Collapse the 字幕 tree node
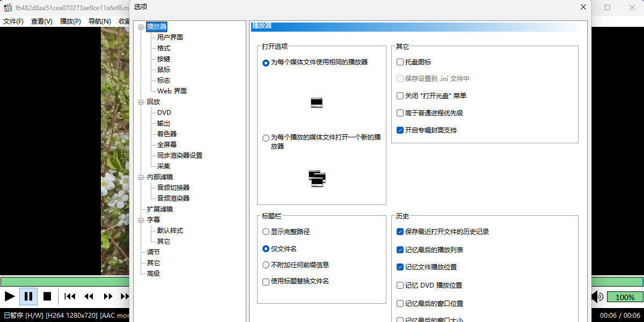The height and width of the screenshot is (322, 644). [x=142, y=220]
